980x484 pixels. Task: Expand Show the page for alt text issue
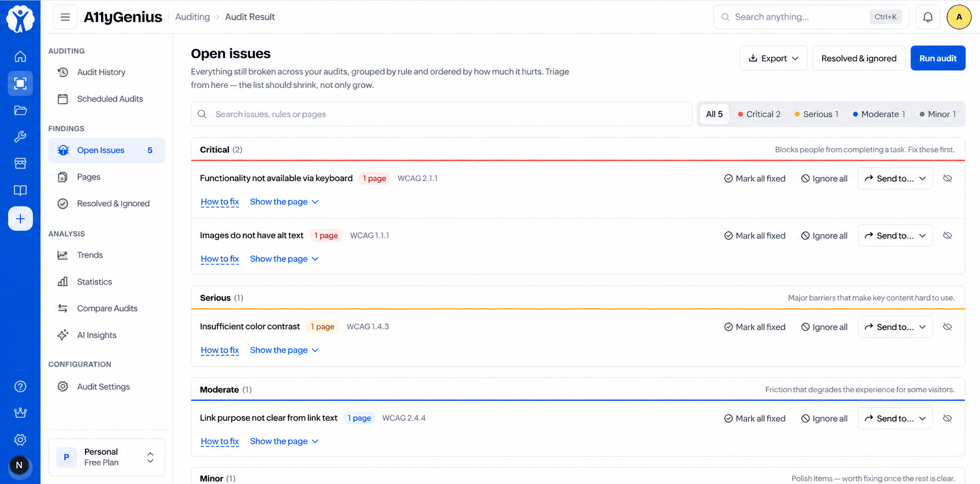(x=284, y=259)
